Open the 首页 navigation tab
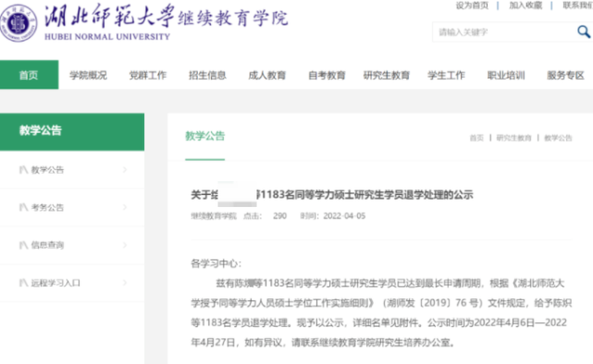 click(x=29, y=75)
